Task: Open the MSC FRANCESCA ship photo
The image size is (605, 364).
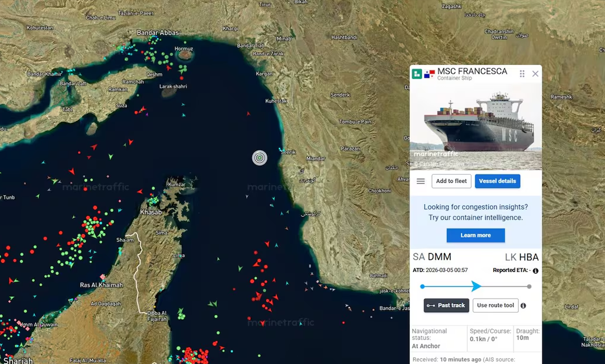Action: (x=476, y=126)
